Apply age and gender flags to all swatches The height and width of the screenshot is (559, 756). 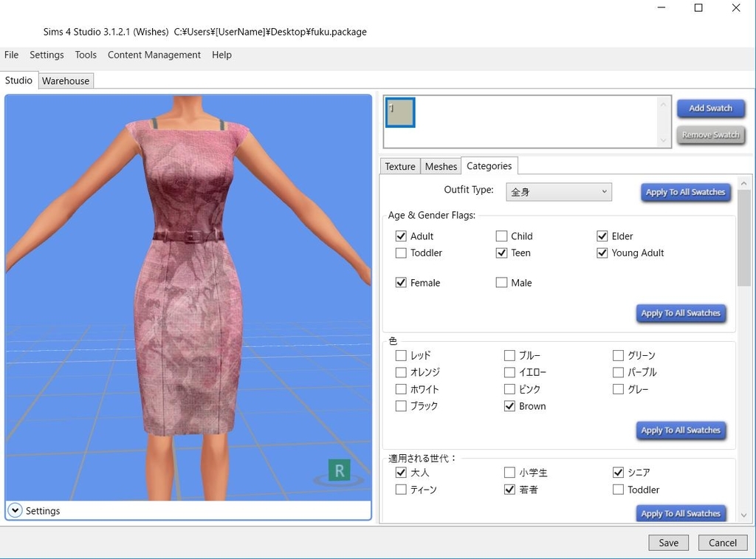tap(680, 313)
